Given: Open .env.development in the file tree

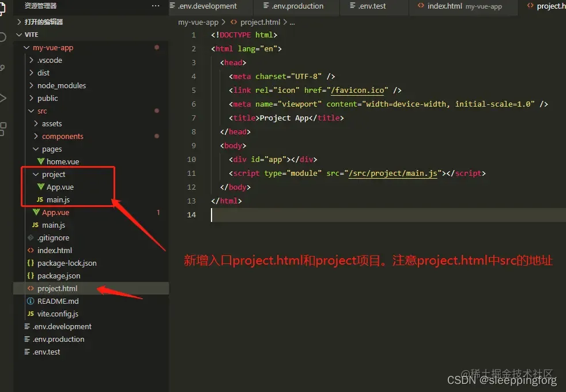Looking at the screenshot, I should [62, 326].
